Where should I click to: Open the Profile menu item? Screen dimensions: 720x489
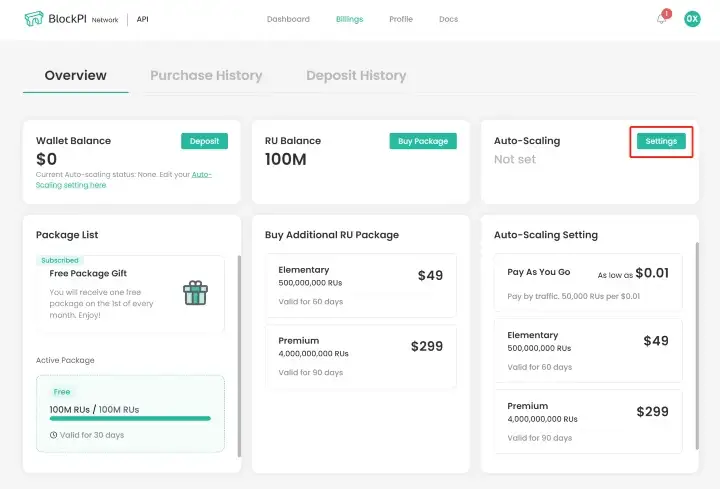(401, 19)
